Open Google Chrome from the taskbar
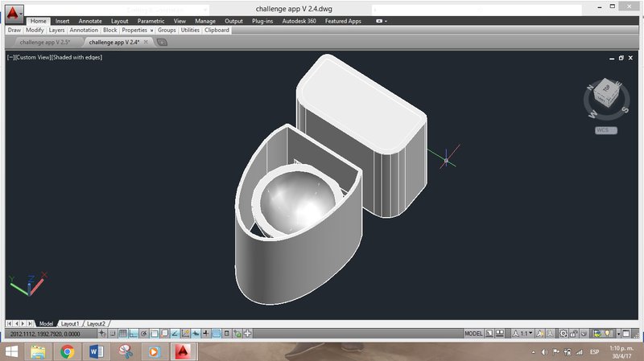 coord(67,351)
